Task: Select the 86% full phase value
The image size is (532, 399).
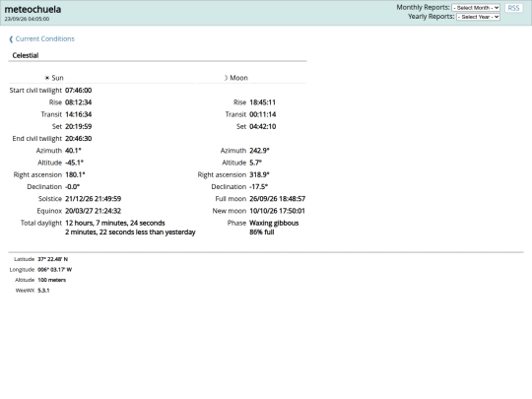Action: [262, 233]
